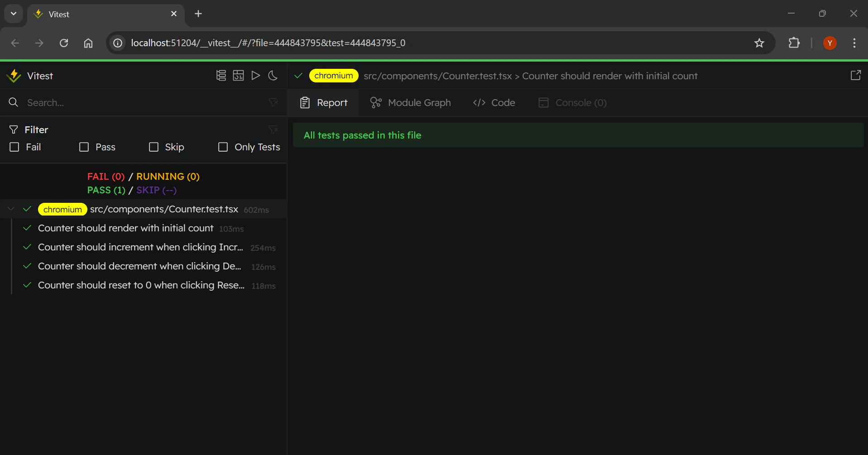Toggle the Only Tests checkbox

pos(223,147)
